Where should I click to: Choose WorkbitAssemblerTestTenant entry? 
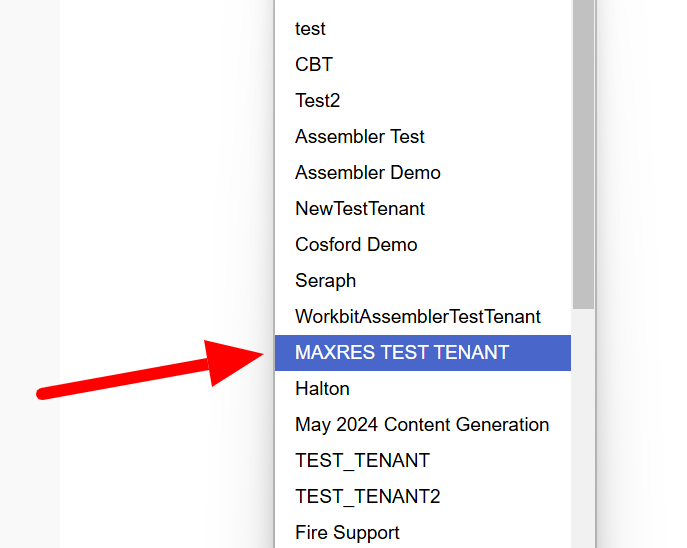pos(418,317)
